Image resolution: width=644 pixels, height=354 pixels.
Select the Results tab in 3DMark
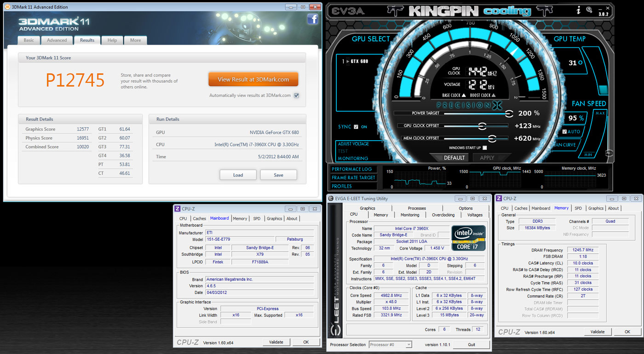(x=87, y=40)
